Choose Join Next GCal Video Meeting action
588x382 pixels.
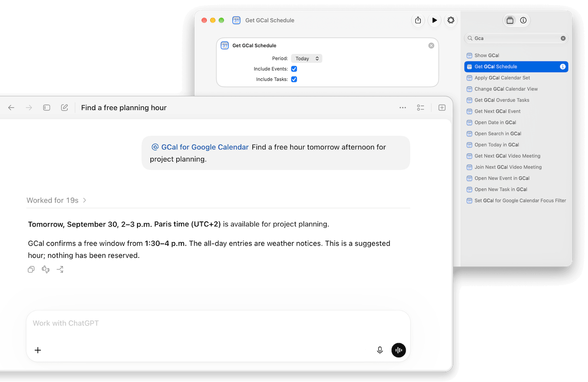516,167
